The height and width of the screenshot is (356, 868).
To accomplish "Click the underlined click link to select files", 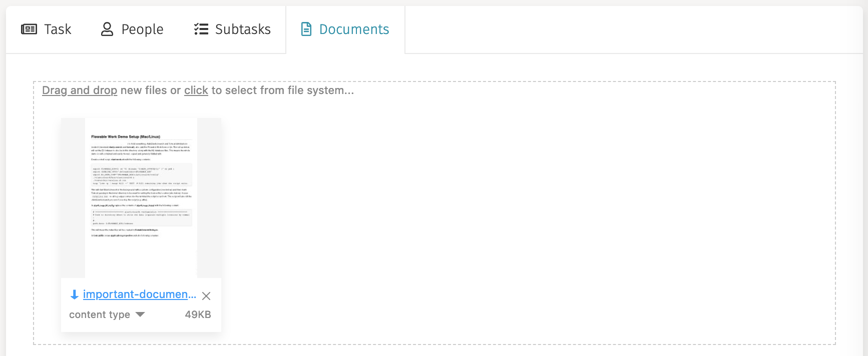I will [196, 90].
